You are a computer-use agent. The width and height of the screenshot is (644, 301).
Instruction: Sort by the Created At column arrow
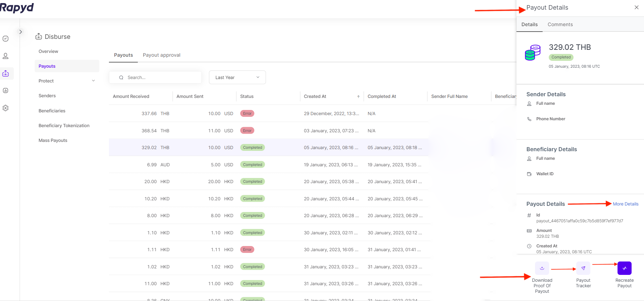358,97
